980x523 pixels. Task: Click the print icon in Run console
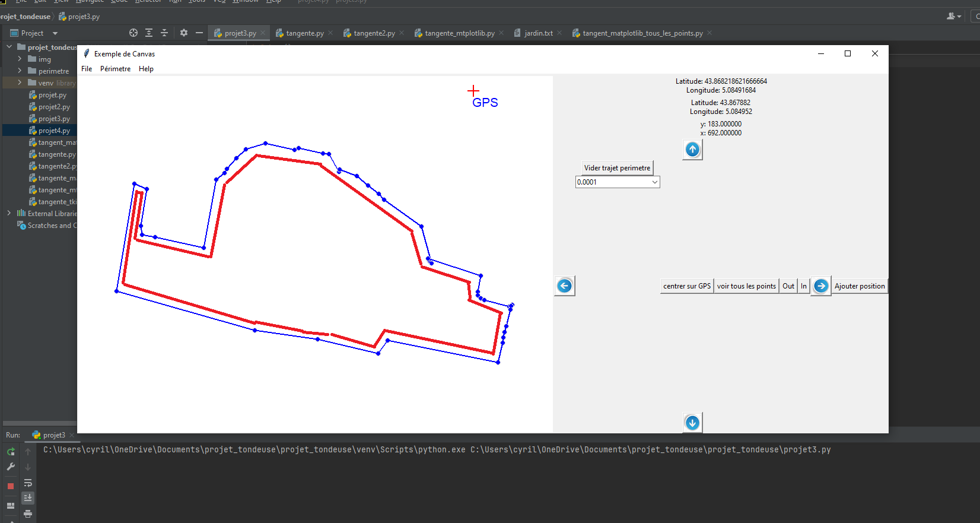pyautogui.click(x=28, y=514)
